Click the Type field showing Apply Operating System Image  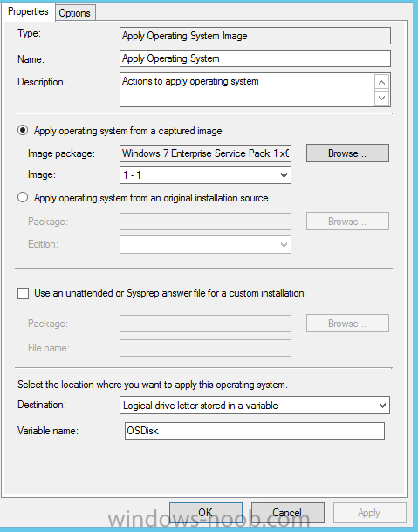click(x=255, y=36)
